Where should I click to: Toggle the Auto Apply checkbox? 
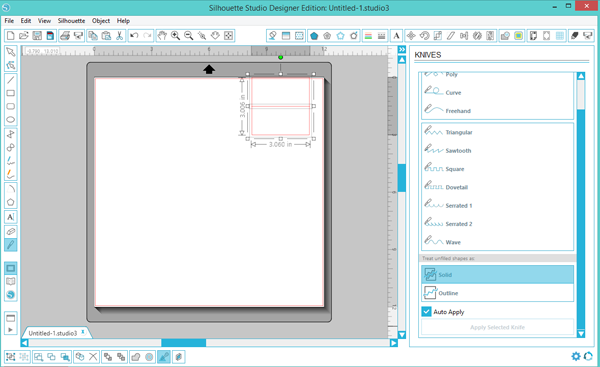pyautogui.click(x=427, y=312)
